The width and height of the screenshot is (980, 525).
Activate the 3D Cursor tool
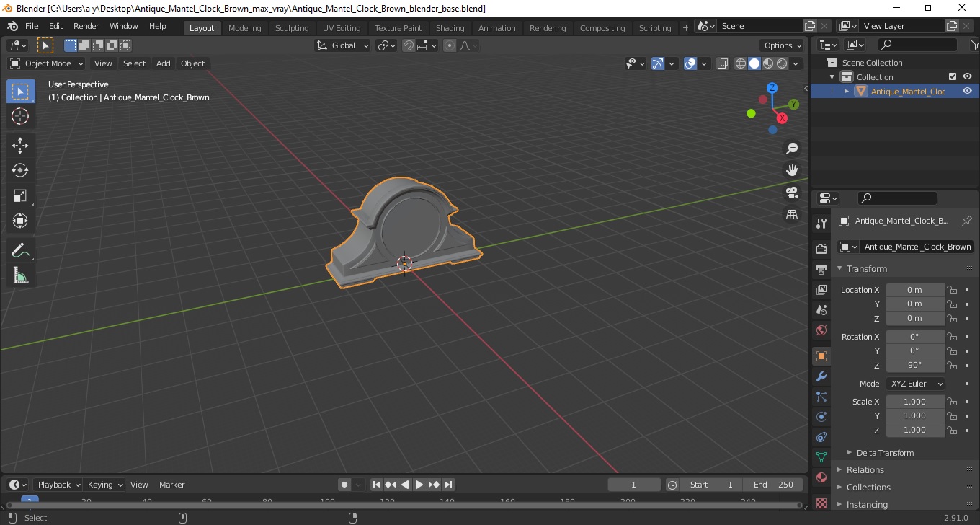pos(20,116)
